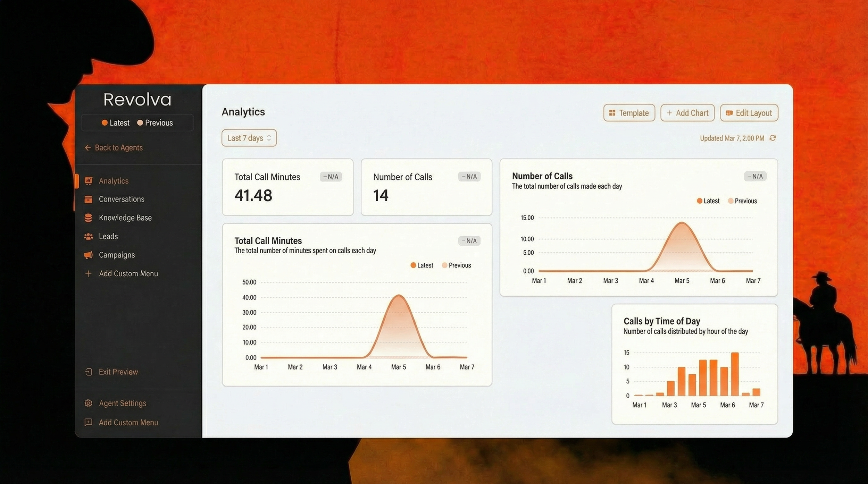Toggle Latest series in Total Call Minutes chart
The height and width of the screenshot is (484, 868).
422,265
